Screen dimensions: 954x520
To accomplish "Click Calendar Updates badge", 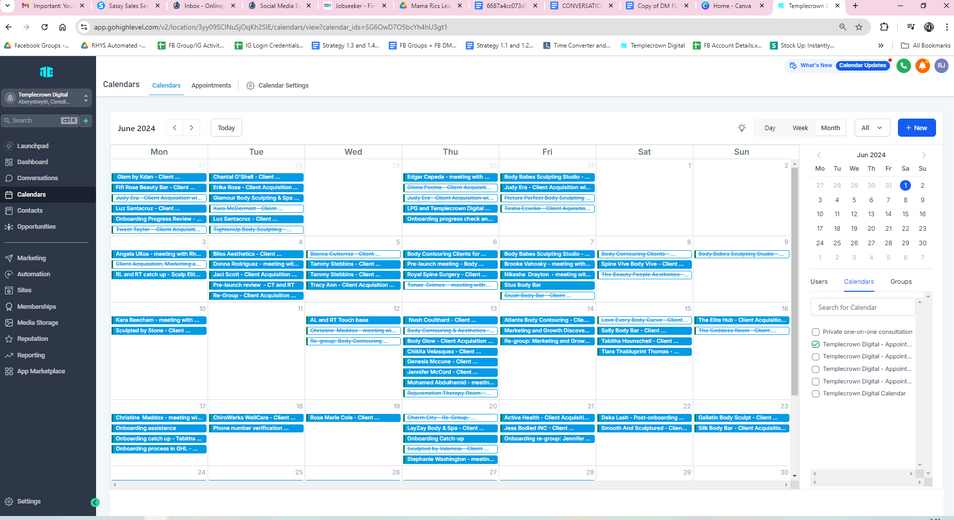I will pyautogui.click(x=863, y=66).
